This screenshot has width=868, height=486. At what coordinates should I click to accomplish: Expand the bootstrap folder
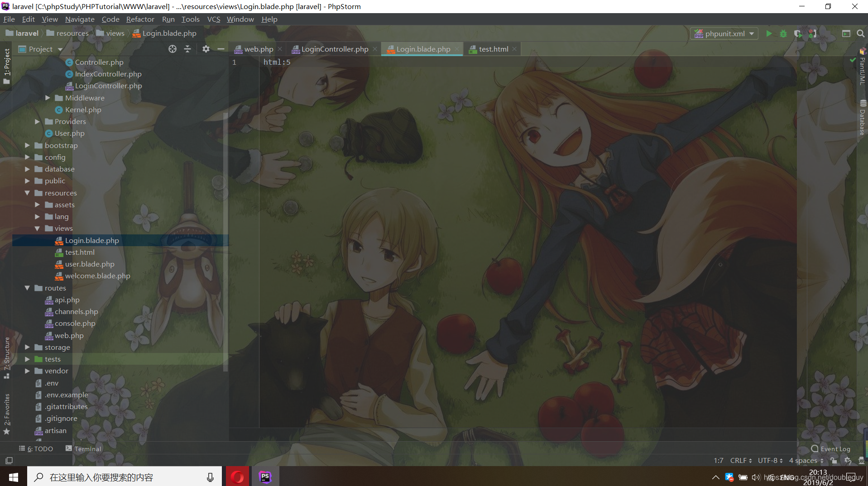28,145
